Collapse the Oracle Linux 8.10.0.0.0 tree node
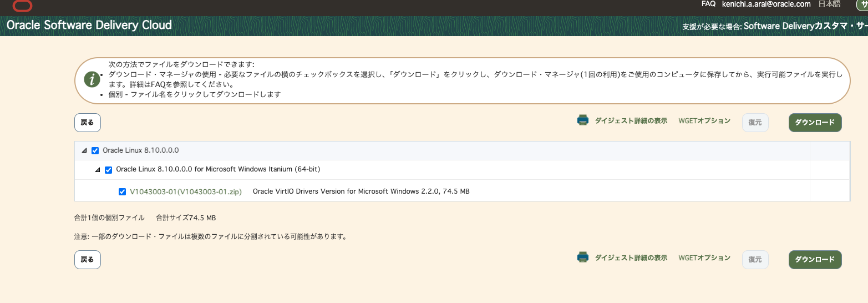868x303 pixels. click(84, 151)
